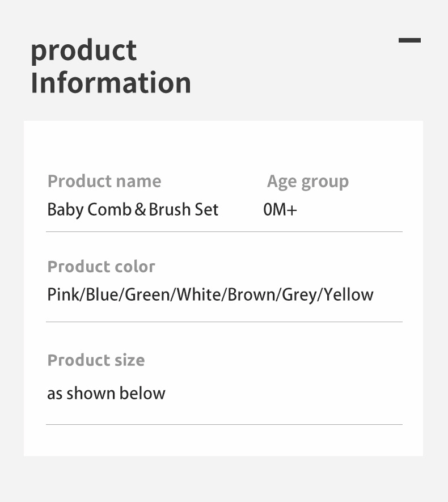
Task: Click the ampersand in the product name
Action: pyautogui.click(x=141, y=210)
